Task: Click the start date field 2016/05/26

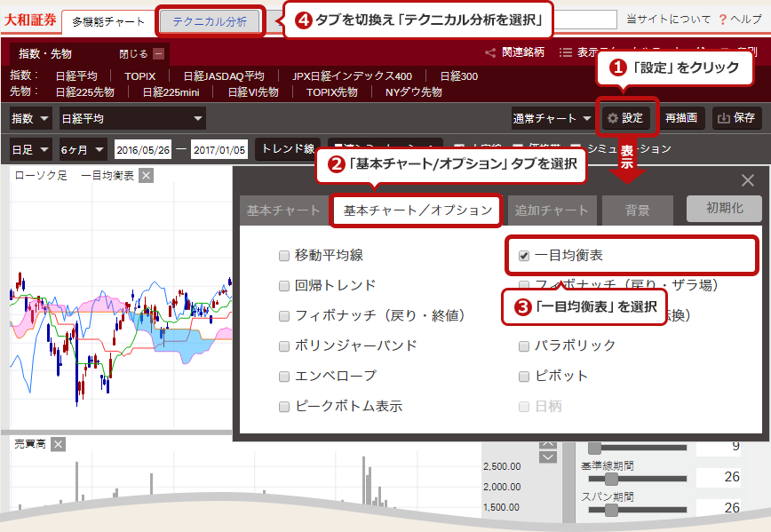Action: 143,149
